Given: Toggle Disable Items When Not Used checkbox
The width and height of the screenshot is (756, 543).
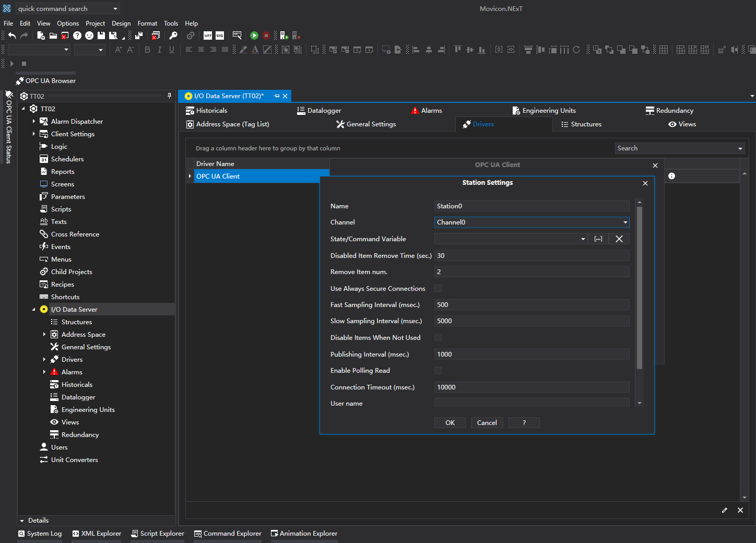Looking at the screenshot, I should [438, 337].
